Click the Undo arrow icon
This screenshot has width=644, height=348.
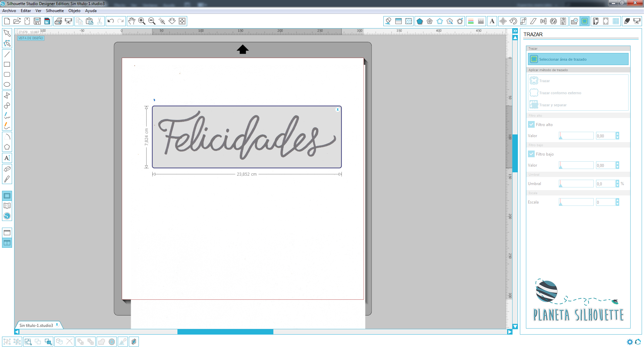click(110, 21)
